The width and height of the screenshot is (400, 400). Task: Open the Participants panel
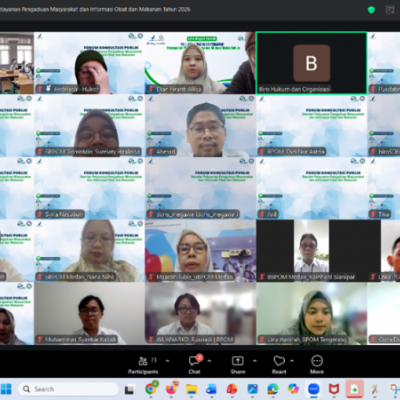coord(143,365)
